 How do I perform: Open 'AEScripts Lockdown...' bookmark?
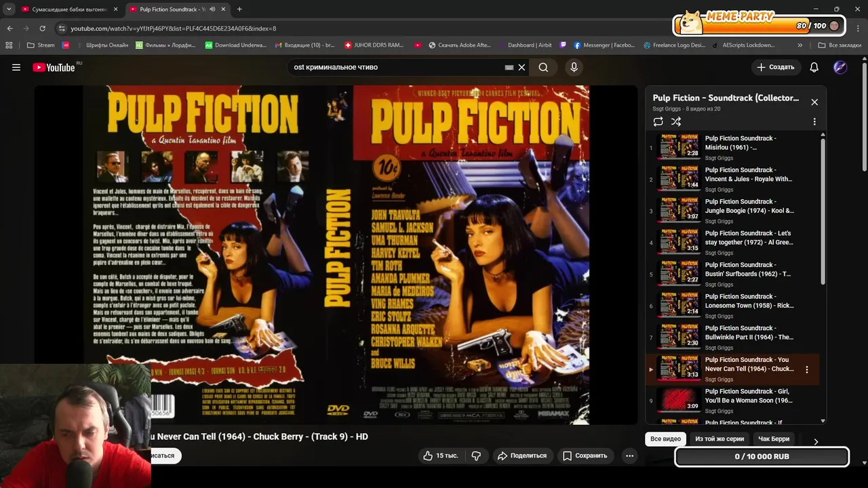[744, 45]
